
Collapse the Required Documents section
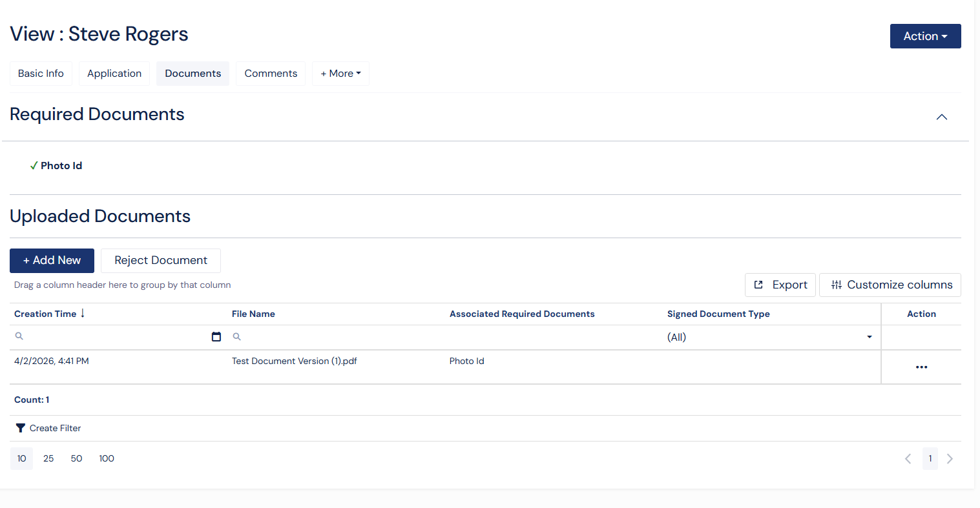click(941, 117)
